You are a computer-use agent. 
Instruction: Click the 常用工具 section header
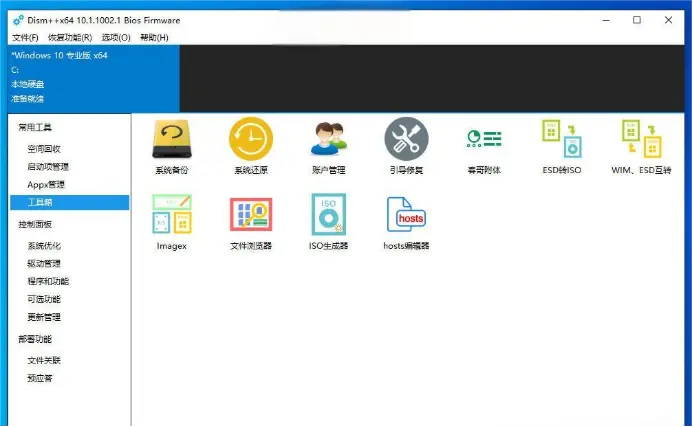pyautogui.click(x=35, y=127)
